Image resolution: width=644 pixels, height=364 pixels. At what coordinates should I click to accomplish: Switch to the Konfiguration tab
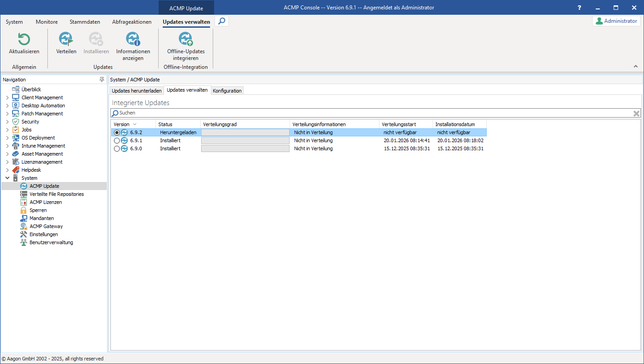pyautogui.click(x=227, y=90)
